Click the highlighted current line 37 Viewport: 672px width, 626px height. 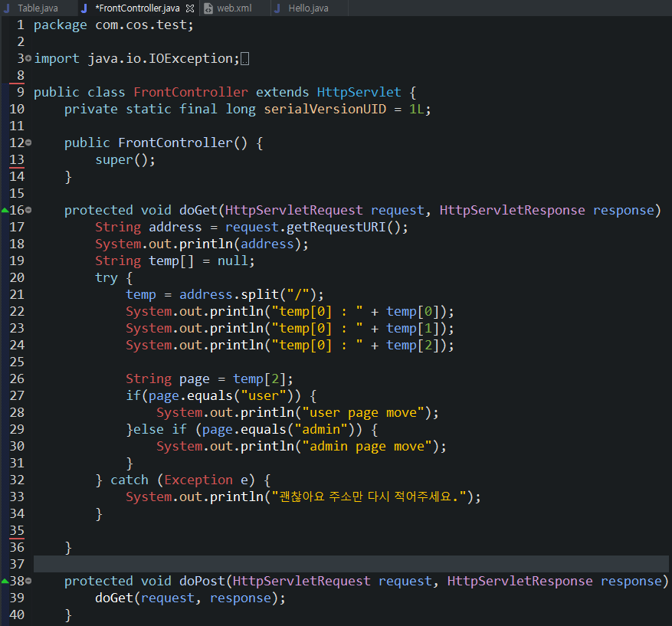click(x=351, y=564)
